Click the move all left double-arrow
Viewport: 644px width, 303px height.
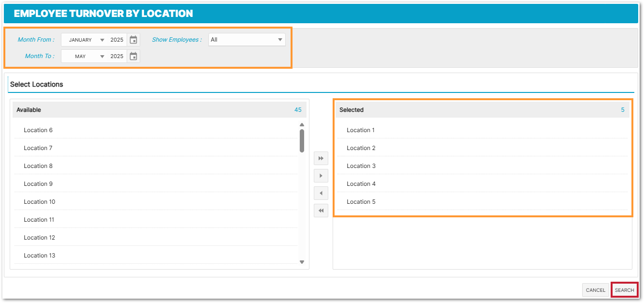coord(321,211)
